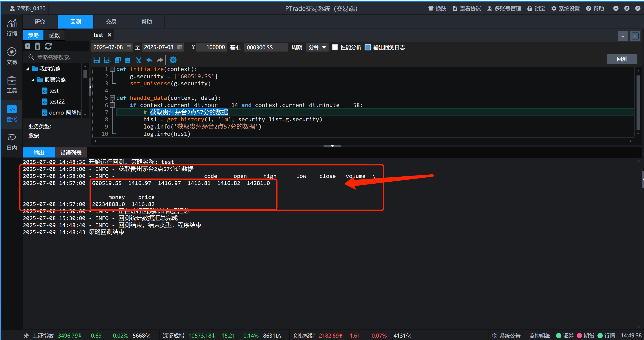644x340 pixels.
Task: Click the 回测 run button
Action: click(622, 59)
